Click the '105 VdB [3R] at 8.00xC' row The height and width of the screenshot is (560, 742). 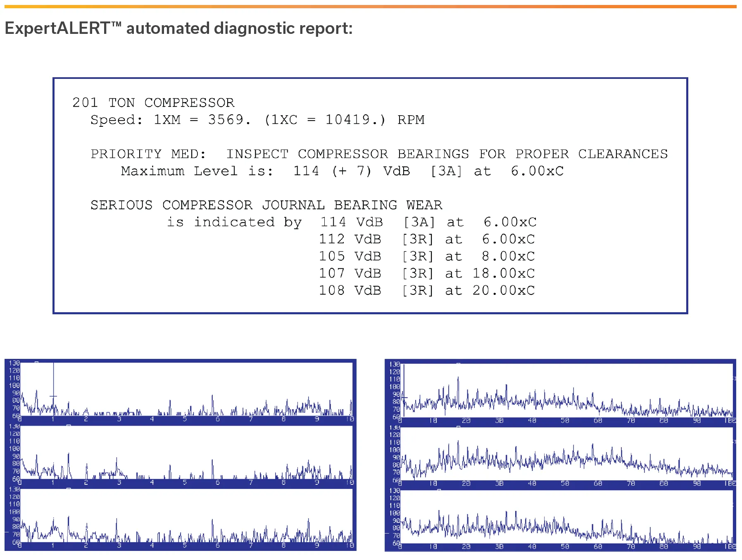(x=427, y=256)
